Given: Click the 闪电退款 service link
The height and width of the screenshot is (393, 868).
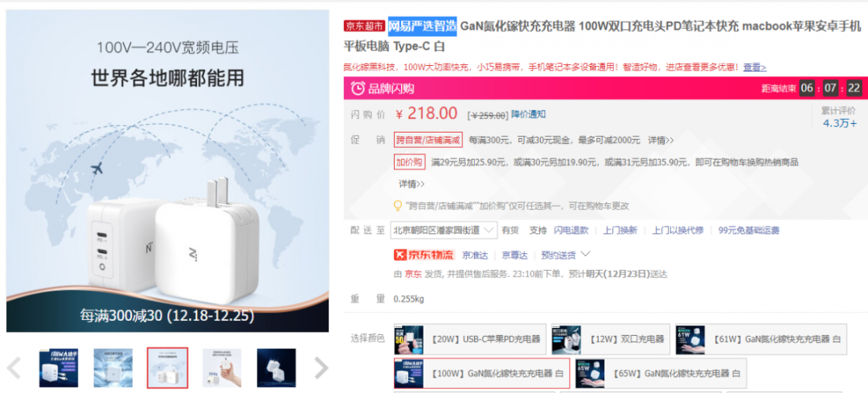Looking at the screenshot, I should 571,231.
